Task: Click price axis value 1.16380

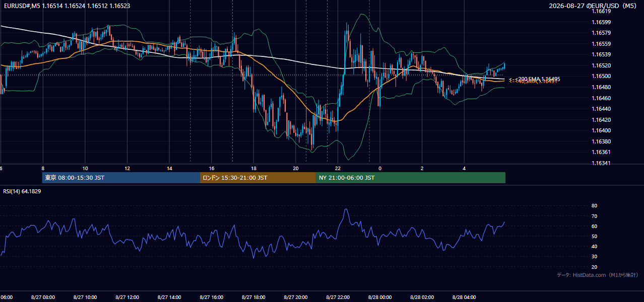Action: click(x=601, y=141)
